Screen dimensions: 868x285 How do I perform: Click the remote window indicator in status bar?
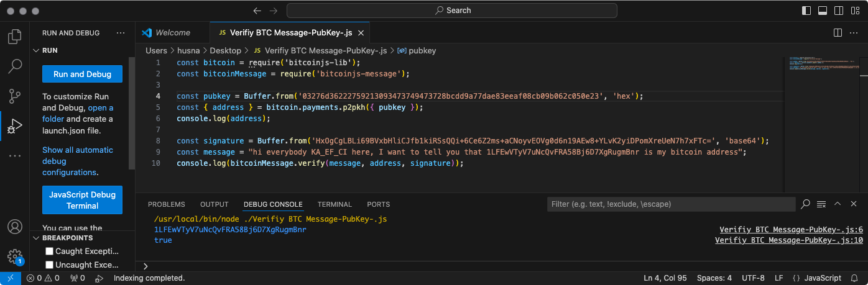(x=11, y=278)
